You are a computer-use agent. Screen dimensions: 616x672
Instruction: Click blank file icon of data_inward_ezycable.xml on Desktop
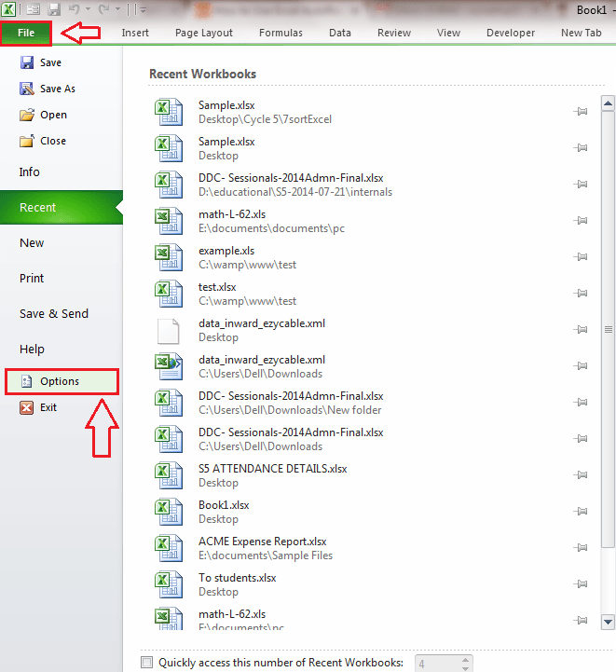click(x=169, y=331)
